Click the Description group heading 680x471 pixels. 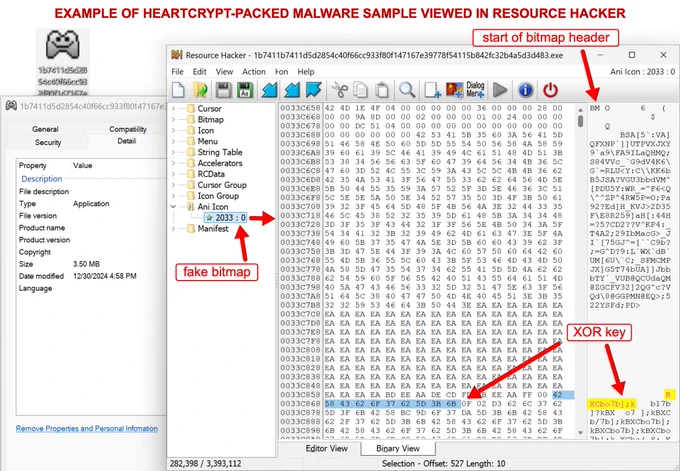point(42,179)
